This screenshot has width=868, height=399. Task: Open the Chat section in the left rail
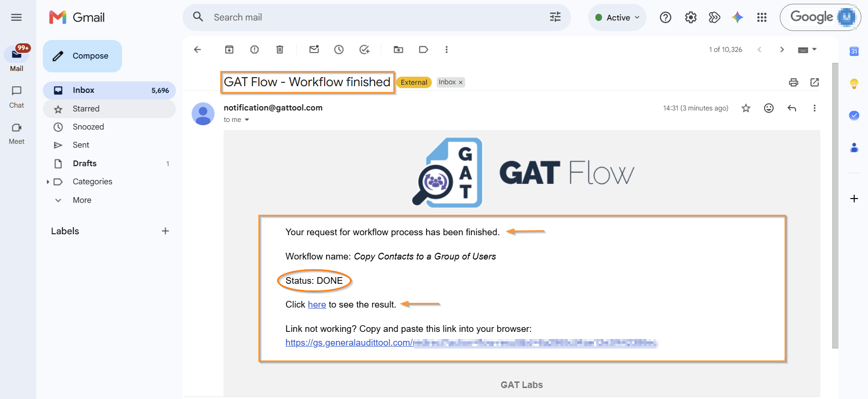pos(17,97)
